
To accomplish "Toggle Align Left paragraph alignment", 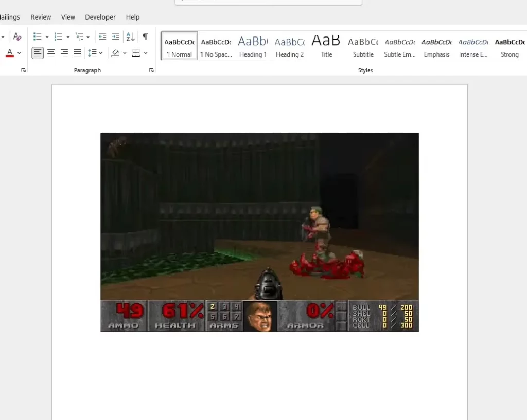I will 38,53.
